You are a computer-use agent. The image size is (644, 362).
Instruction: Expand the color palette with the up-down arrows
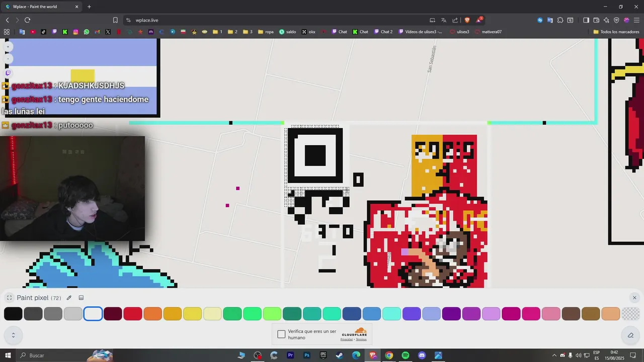[13, 335]
